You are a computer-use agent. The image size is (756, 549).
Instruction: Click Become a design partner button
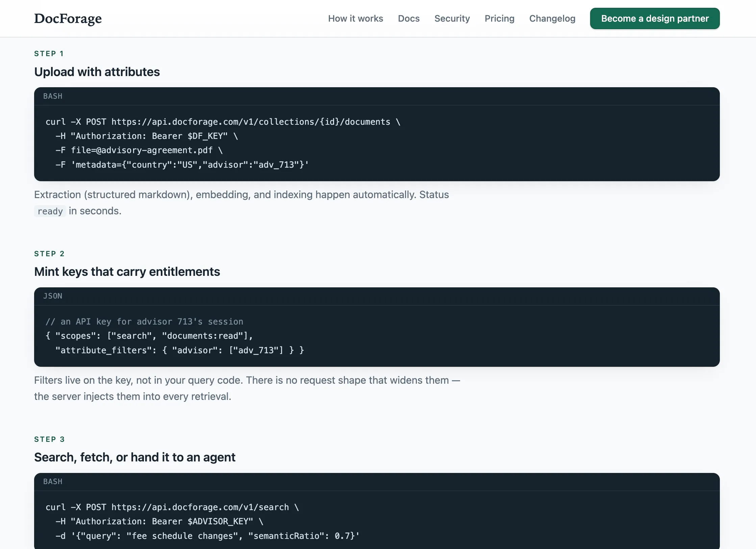coord(655,19)
